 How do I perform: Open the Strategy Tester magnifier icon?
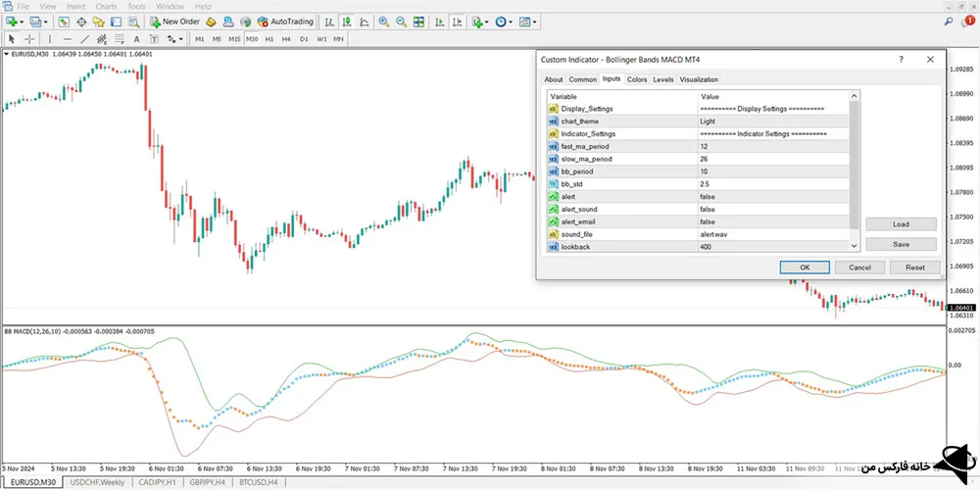click(133, 22)
